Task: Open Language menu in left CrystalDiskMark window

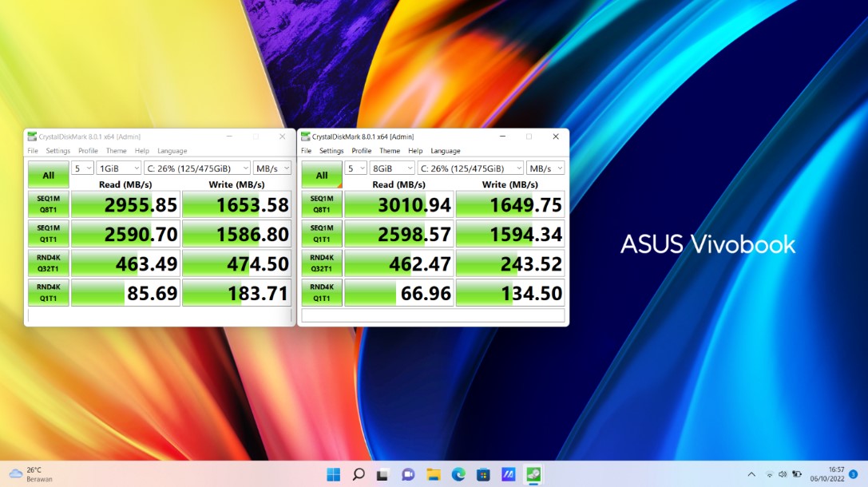Action: [172, 151]
